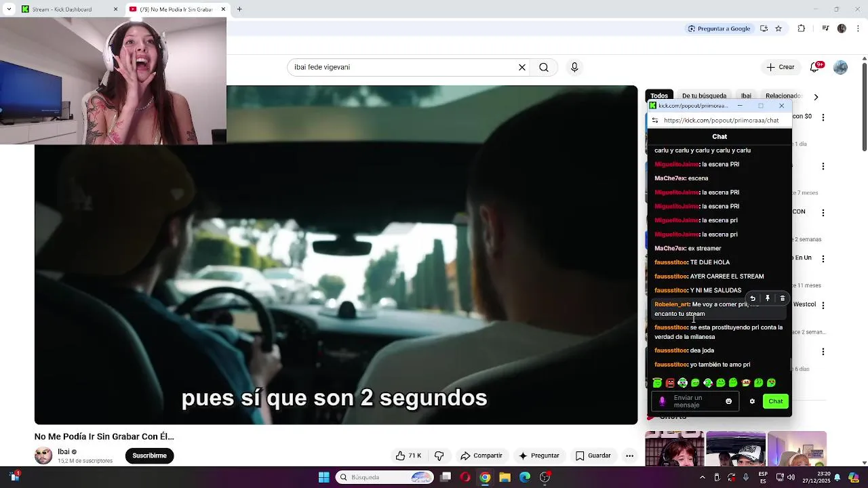Open options for the video dated '6 días'
Screen dimensions: 868x488
823,352
